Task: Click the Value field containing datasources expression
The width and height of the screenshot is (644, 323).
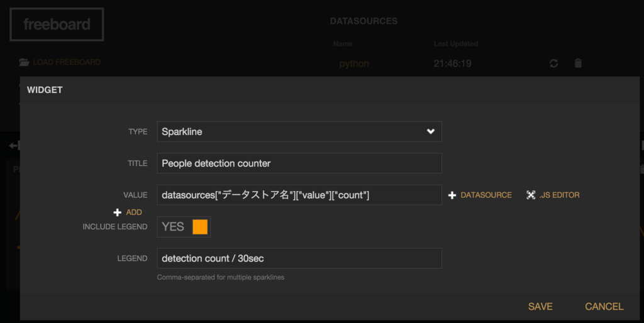Action: pos(299,195)
